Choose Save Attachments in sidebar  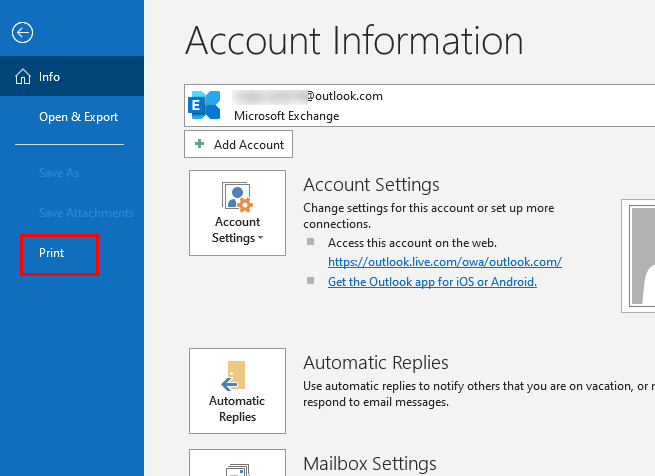86,213
